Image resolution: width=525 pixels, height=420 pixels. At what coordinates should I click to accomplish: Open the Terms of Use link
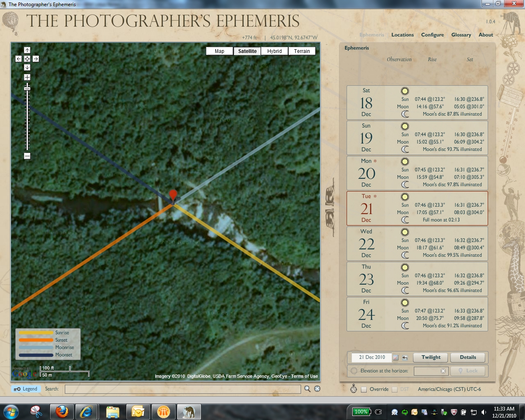tap(304, 376)
